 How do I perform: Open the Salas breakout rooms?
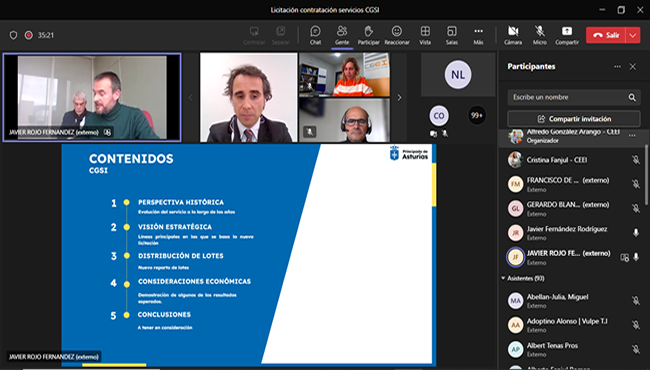pos(452,35)
